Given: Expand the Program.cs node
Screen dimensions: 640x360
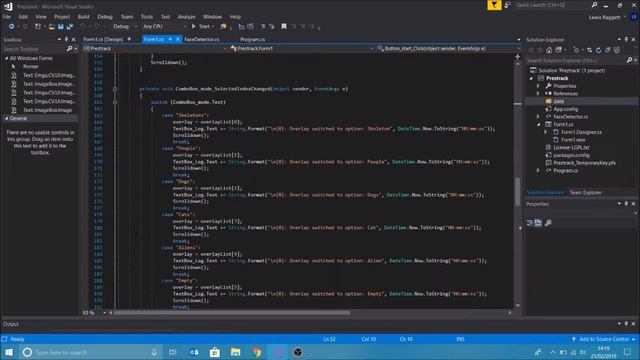Looking at the screenshot, I should point(538,171).
